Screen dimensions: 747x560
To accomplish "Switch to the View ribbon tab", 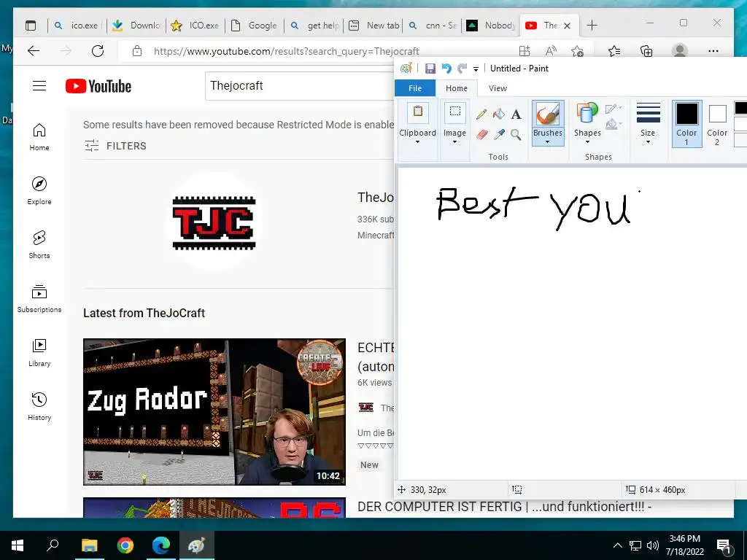I will (498, 88).
